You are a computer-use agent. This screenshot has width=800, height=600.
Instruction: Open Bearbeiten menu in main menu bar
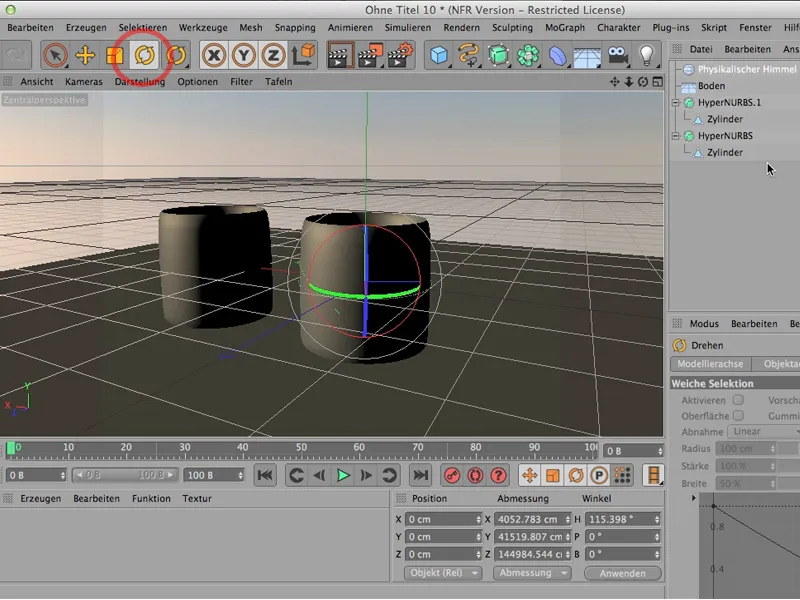click(x=30, y=28)
